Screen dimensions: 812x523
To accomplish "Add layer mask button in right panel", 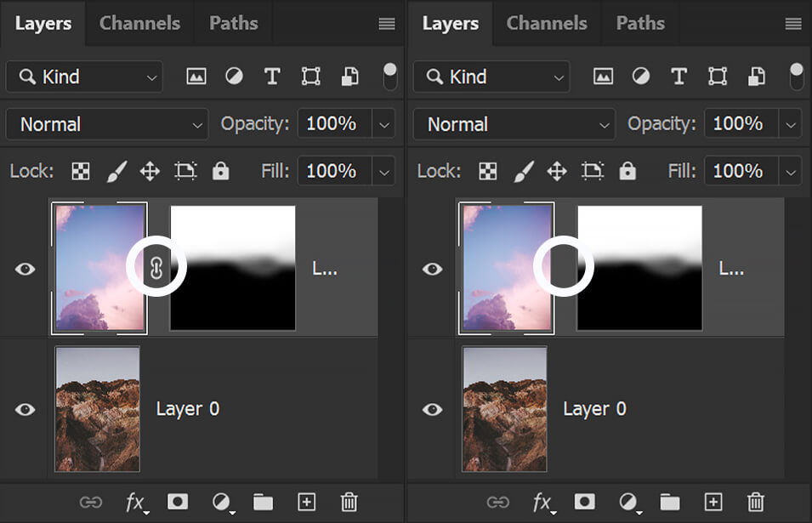I will [x=585, y=502].
